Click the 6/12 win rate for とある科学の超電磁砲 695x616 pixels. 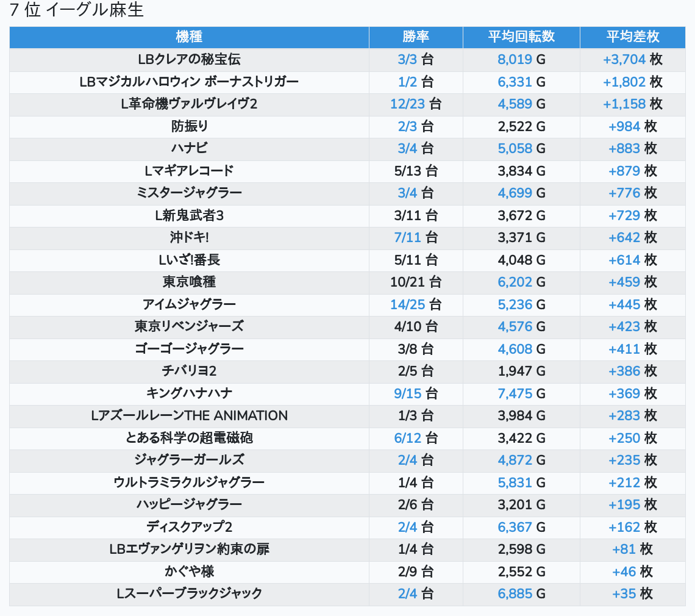coord(407,438)
